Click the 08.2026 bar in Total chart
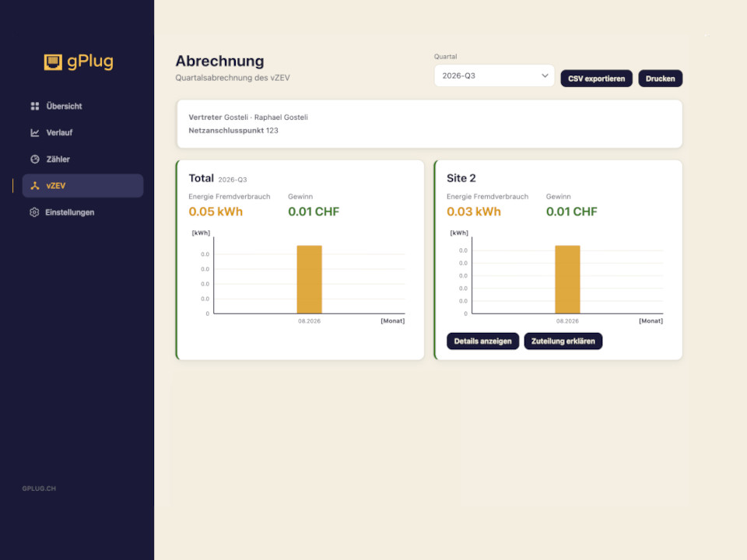 (309, 279)
